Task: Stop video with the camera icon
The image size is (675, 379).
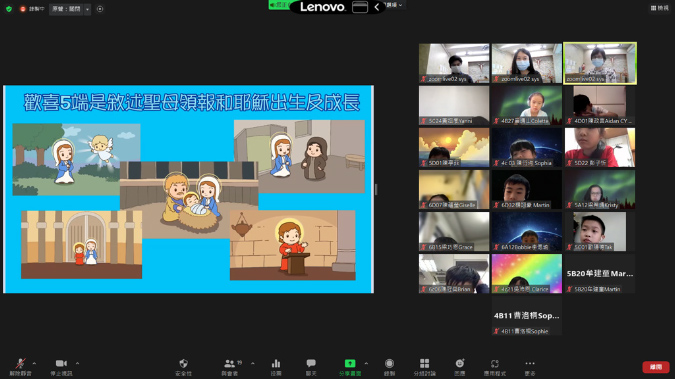Action: pos(61,363)
